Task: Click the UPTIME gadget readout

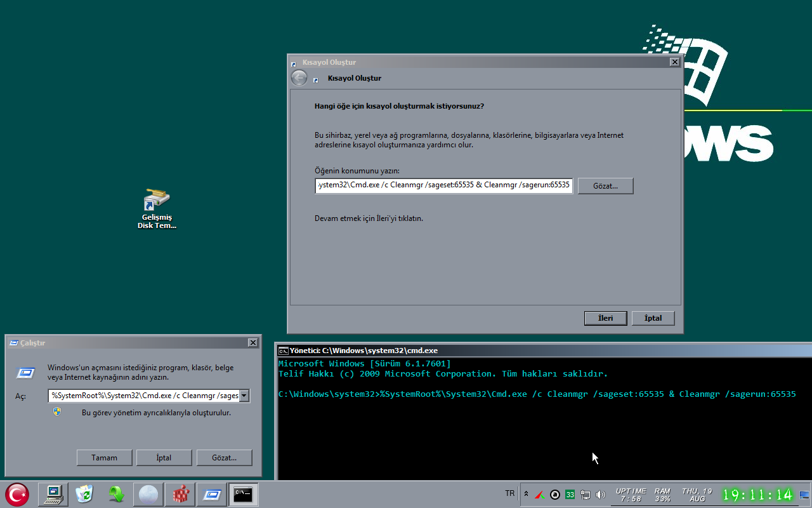Action: 631,495
